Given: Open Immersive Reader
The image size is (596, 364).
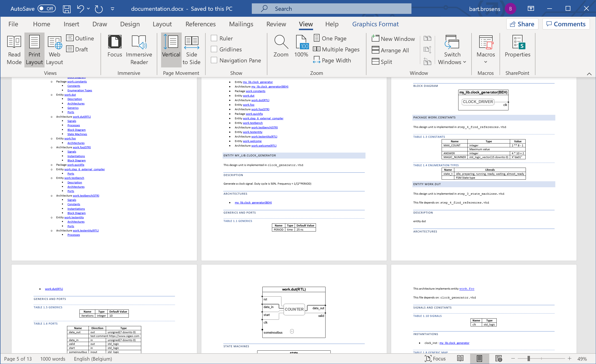Looking at the screenshot, I should (139, 50).
